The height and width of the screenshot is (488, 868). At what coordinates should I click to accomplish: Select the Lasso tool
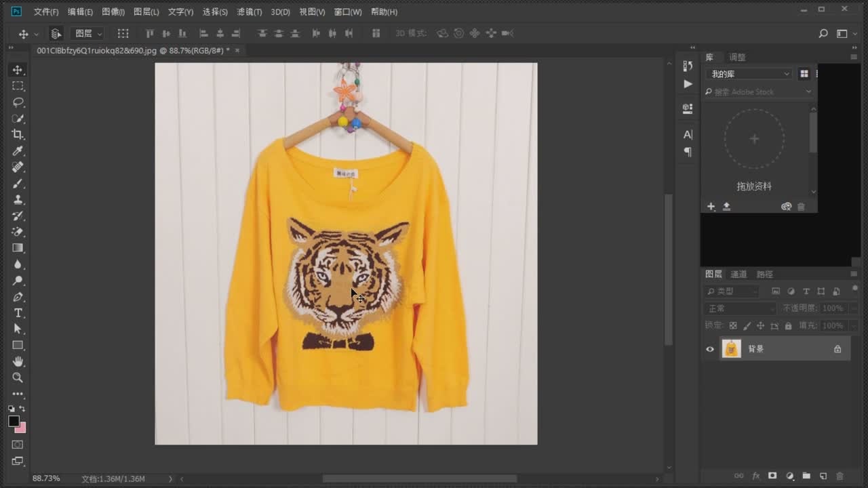(x=18, y=102)
